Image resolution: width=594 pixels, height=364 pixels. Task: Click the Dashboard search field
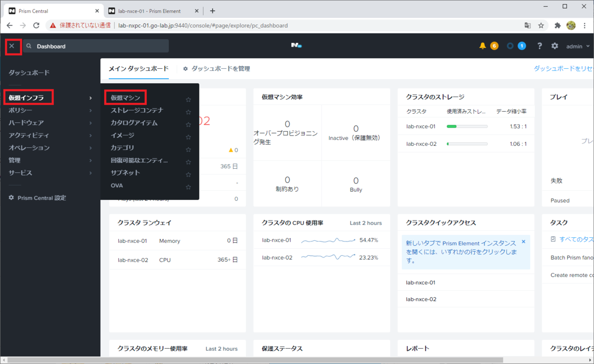[x=96, y=46]
